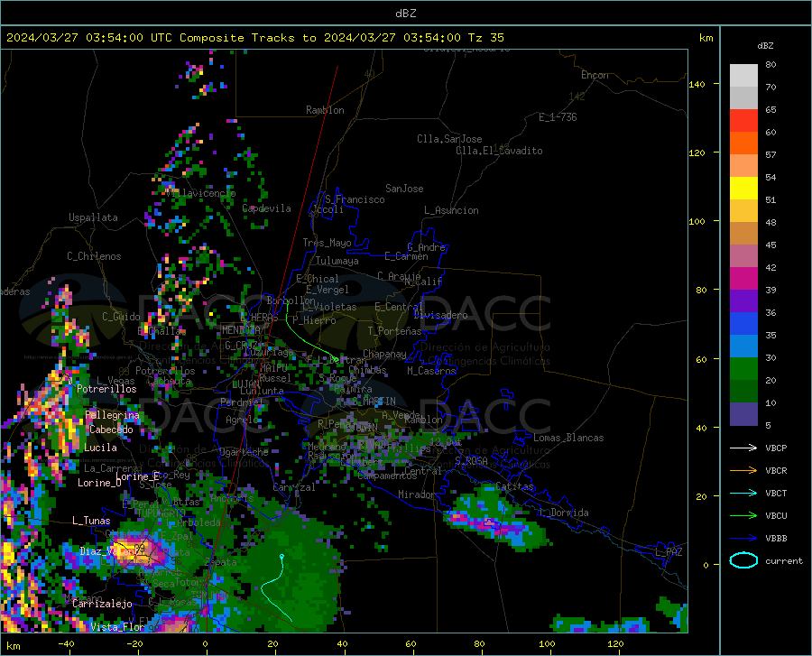This screenshot has height=656, width=812.
Task: Click the L_Dormida place label
Action: [564, 513]
